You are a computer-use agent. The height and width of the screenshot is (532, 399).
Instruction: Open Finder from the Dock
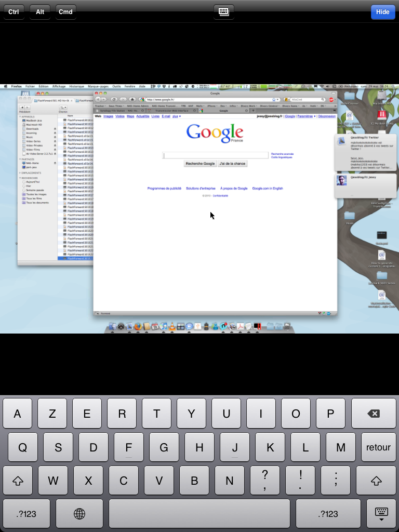(112, 326)
